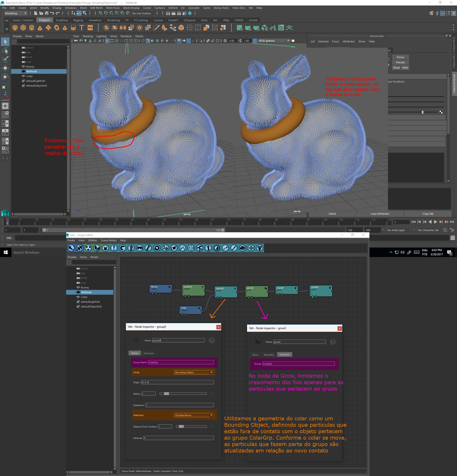This screenshot has height=476, width=457.
Task: Click the SVG tool shelf icon
Action: click(90, 28)
